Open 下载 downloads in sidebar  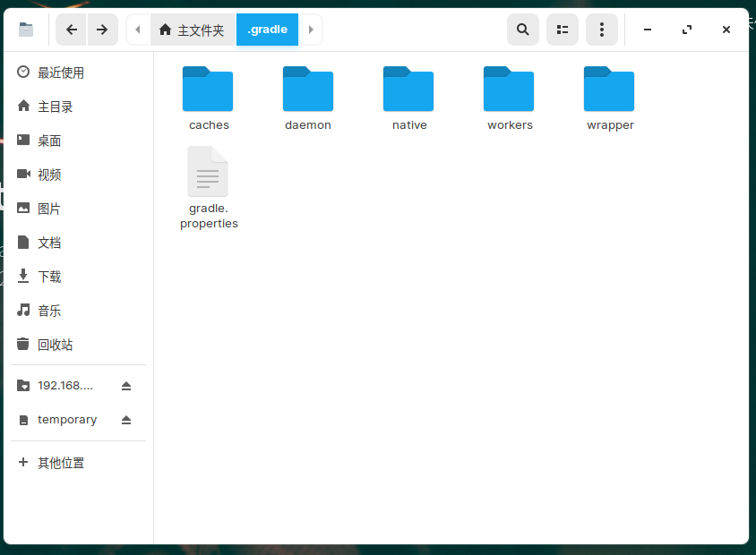coord(78,277)
